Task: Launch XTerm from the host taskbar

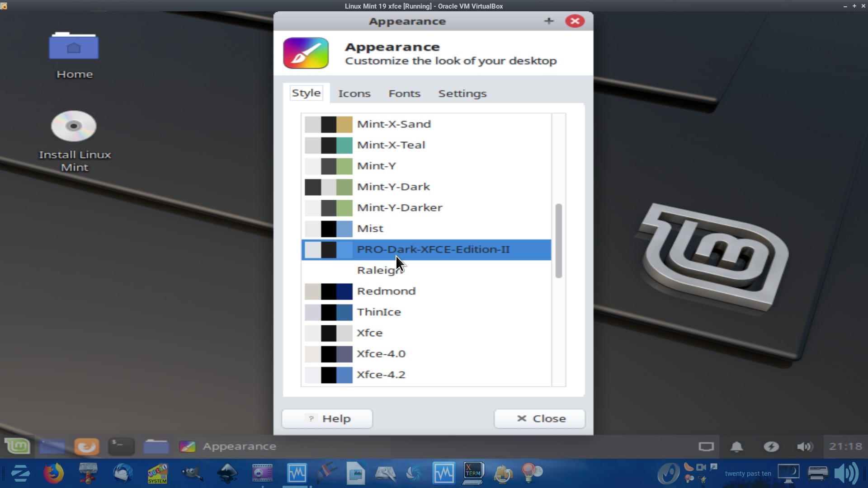Action: coord(473,473)
